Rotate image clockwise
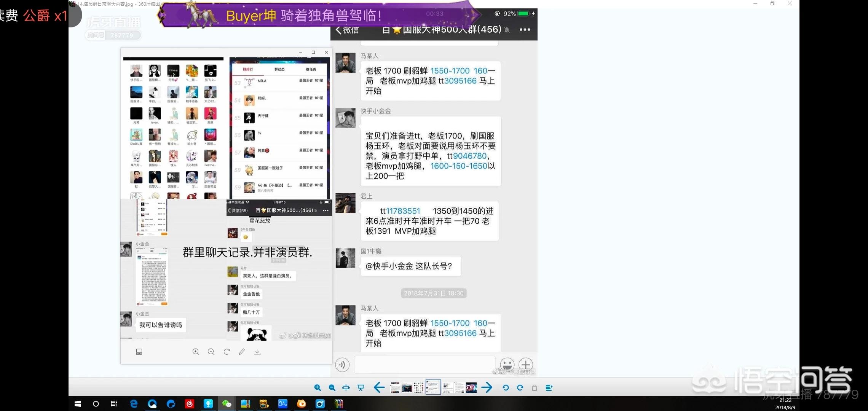Viewport: 868px width, 411px height. click(520, 388)
